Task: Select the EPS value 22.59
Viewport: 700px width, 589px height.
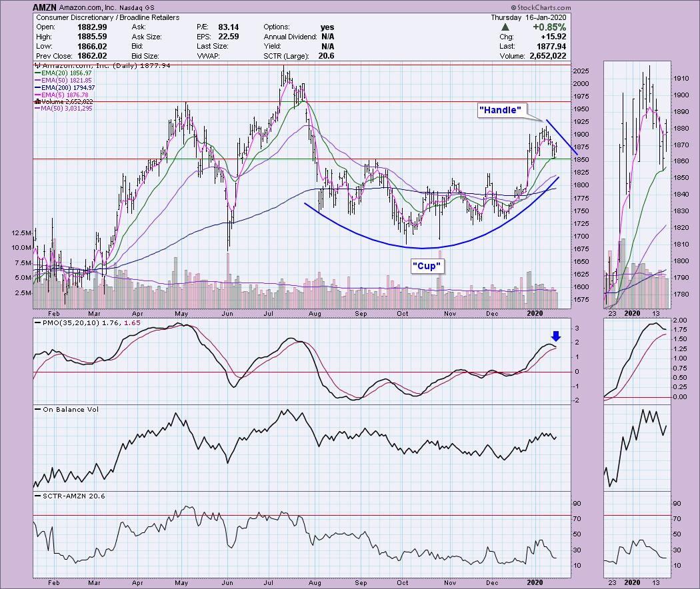Action: 228,37
